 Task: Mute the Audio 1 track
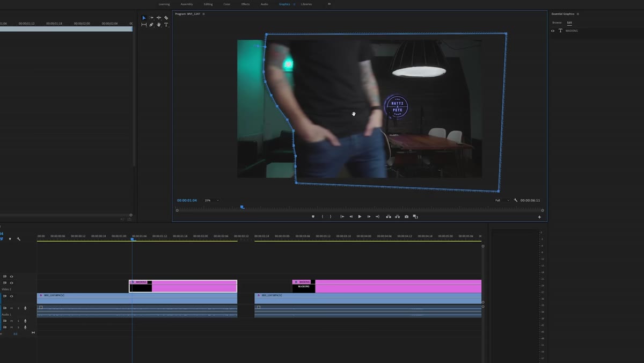click(x=11, y=308)
